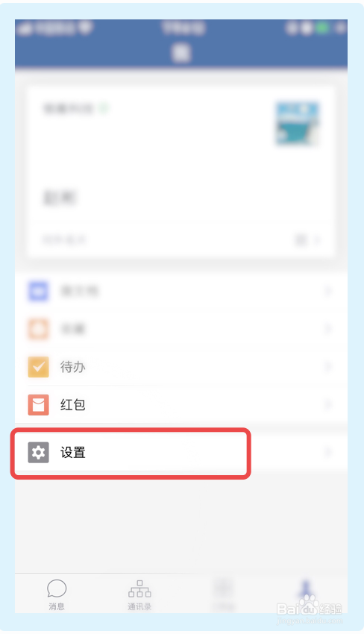Viewport: 364px width, 634px height.
Task: Click the blue icon in first list row
Action: (x=39, y=291)
